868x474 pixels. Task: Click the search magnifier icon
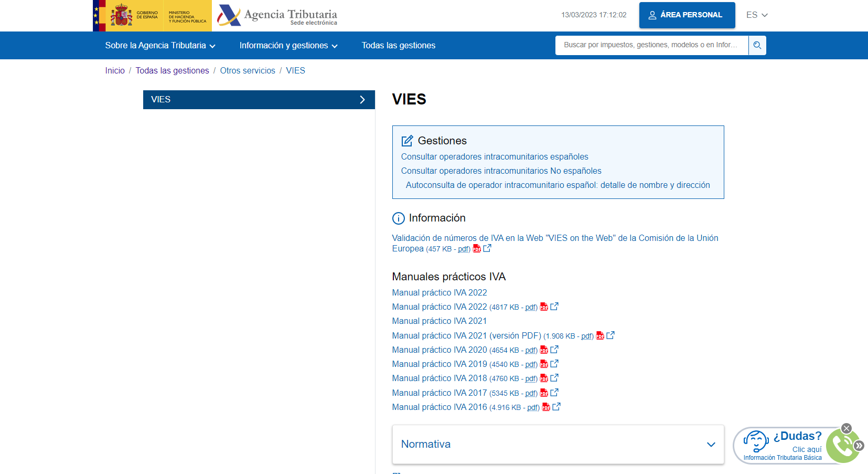[757, 45]
